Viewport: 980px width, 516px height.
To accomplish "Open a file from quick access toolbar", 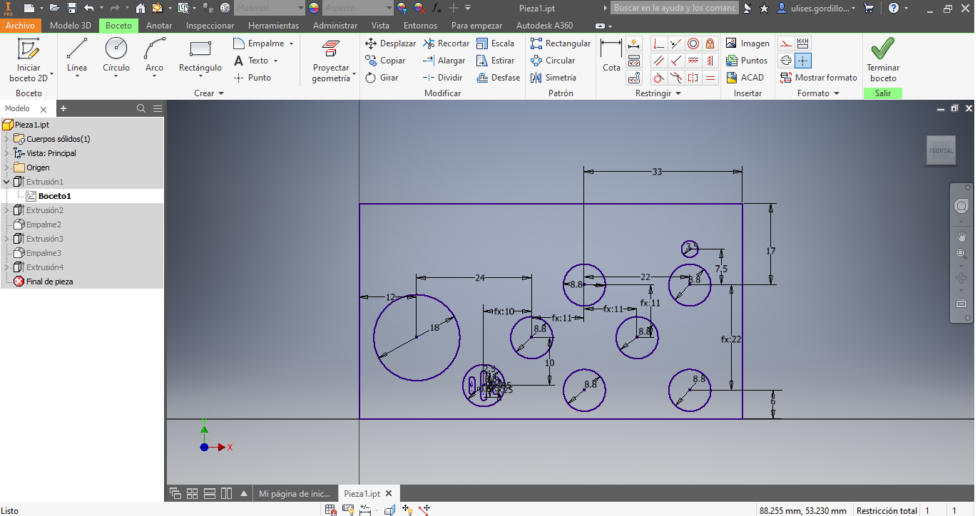I will coord(55,8).
